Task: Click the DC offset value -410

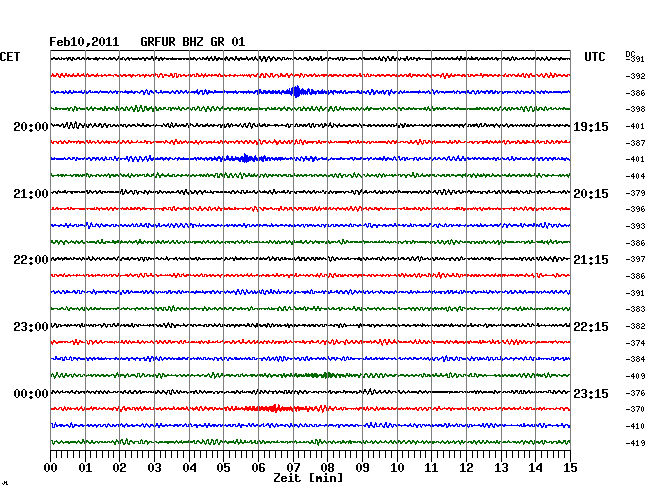Action: pyautogui.click(x=635, y=426)
